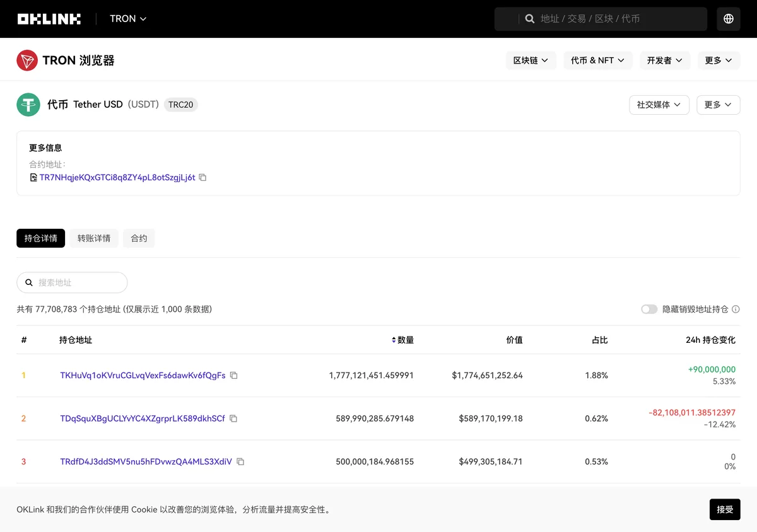Click the 24h 持仓变化 column header

tap(710, 340)
